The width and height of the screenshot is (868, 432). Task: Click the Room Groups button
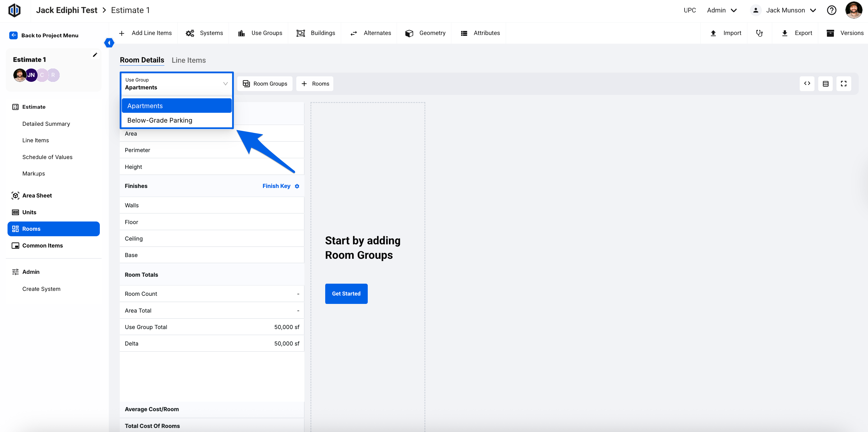tap(265, 84)
